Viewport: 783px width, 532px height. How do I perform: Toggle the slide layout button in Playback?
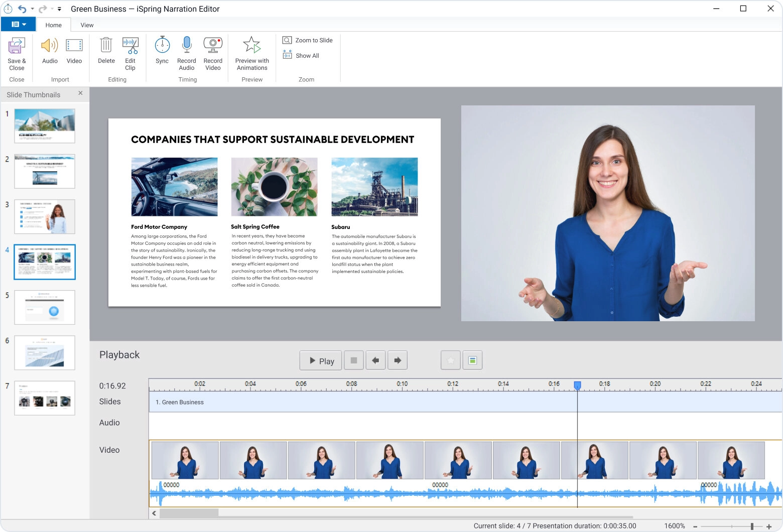pyautogui.click(x=472, y=360)
